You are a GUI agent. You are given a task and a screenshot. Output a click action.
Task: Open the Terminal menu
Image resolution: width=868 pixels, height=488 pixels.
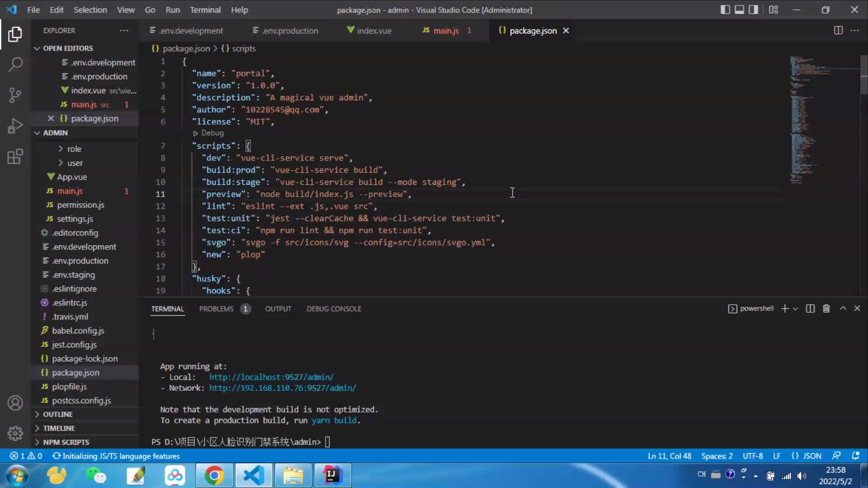[205, 9]
